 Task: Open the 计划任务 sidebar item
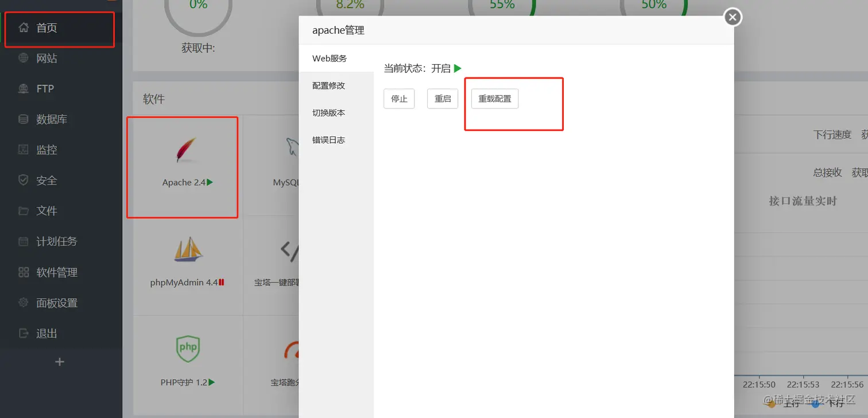point(61,241)
